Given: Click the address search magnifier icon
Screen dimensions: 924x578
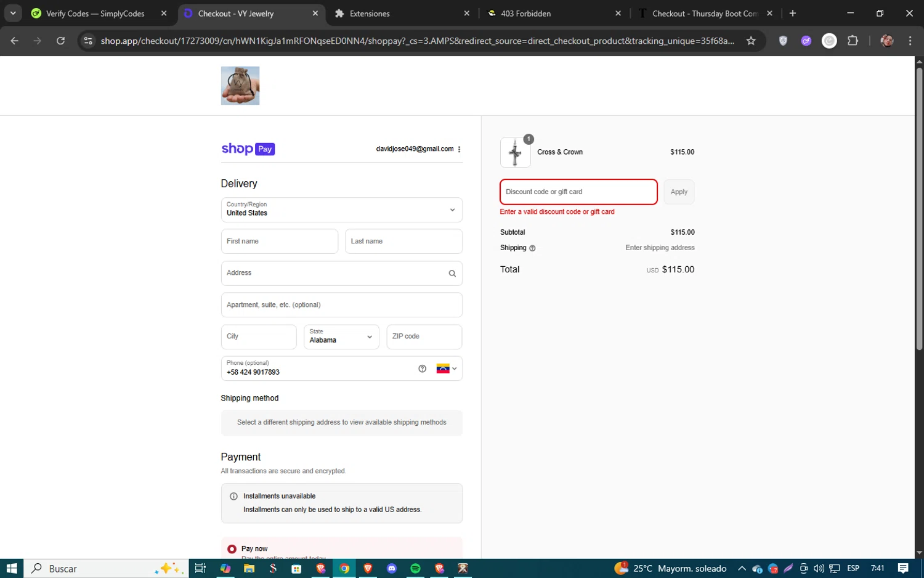Looking at the screenshot, I should [452, 273].
